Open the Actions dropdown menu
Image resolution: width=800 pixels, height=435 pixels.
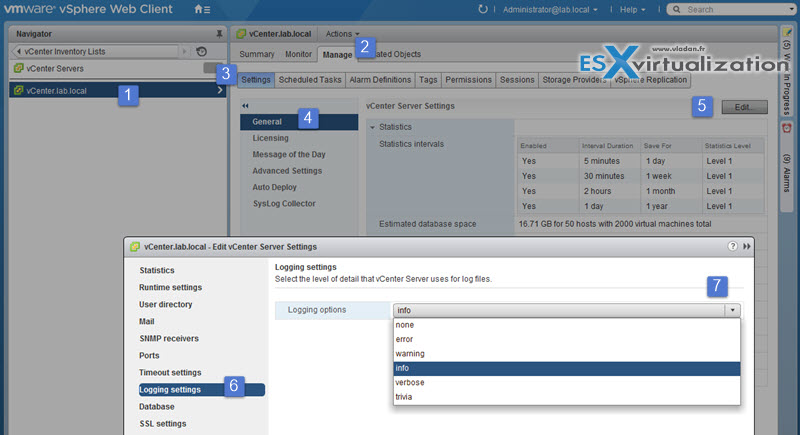[342, 34]
